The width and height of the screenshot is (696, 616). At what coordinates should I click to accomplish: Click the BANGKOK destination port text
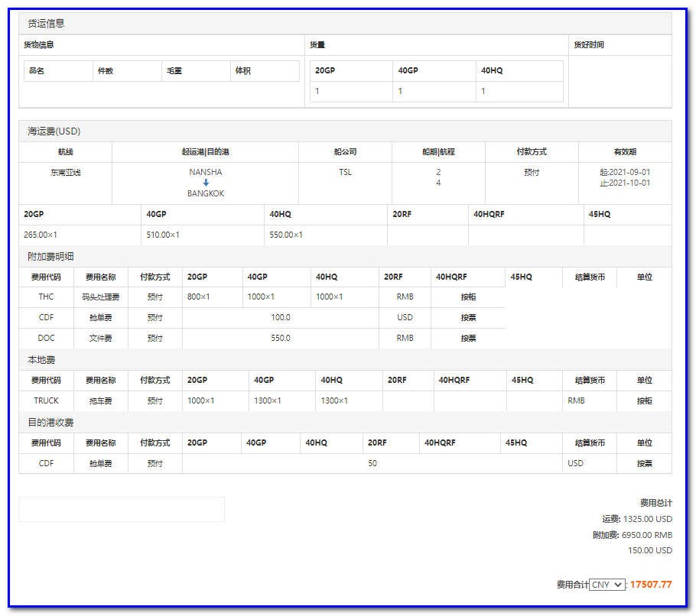tap(206, 194)
